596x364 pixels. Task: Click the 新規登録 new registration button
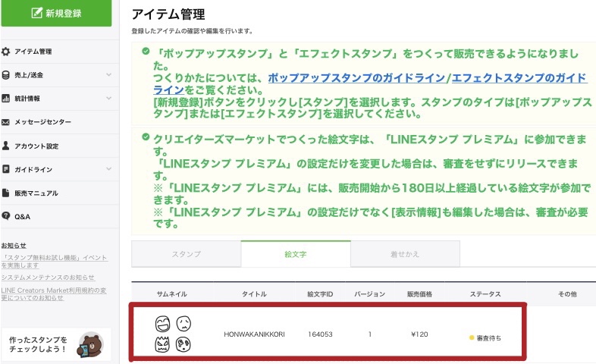click(x=56, y=13)
